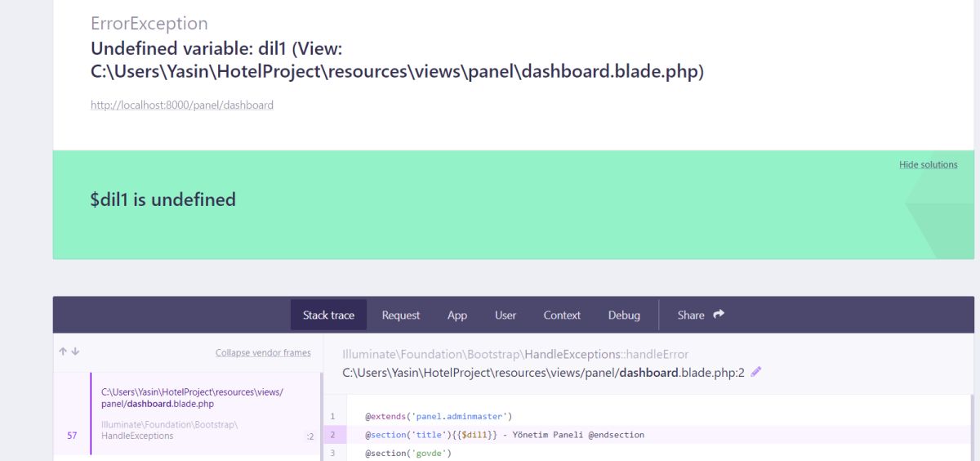This screenshot has height=461, width=980.
Task: Go to next frame with down arrow
Action: [x=75, y=351]
